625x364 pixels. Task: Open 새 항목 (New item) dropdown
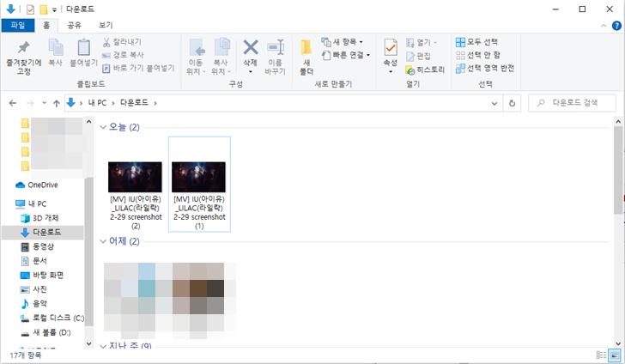click(343, 42)
